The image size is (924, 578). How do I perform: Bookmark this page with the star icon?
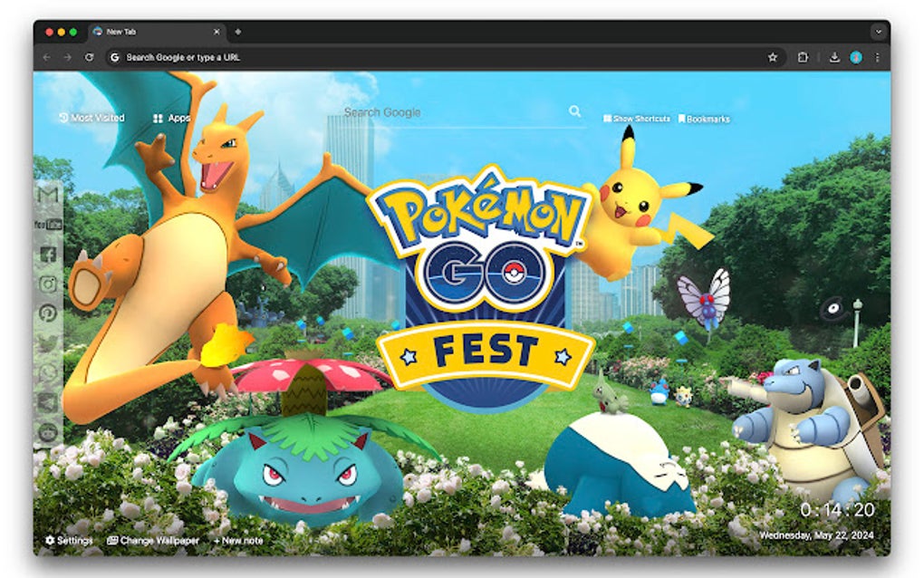coord(773,57)
